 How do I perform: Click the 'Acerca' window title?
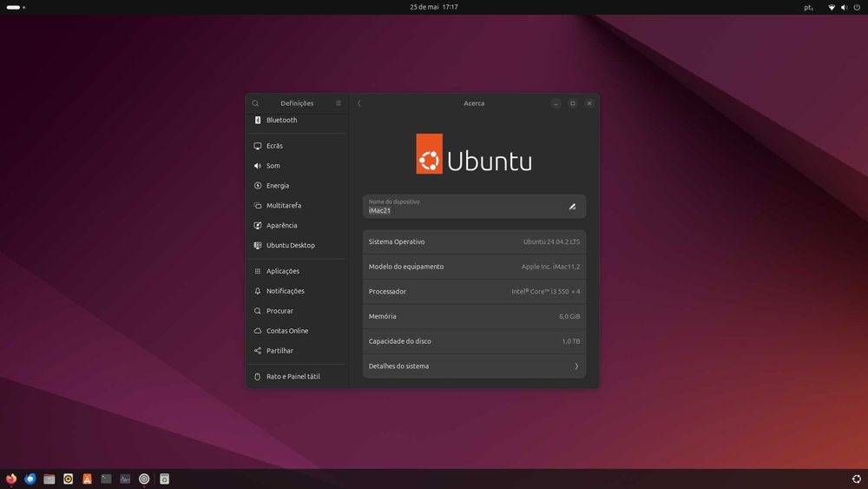[474, 103]
